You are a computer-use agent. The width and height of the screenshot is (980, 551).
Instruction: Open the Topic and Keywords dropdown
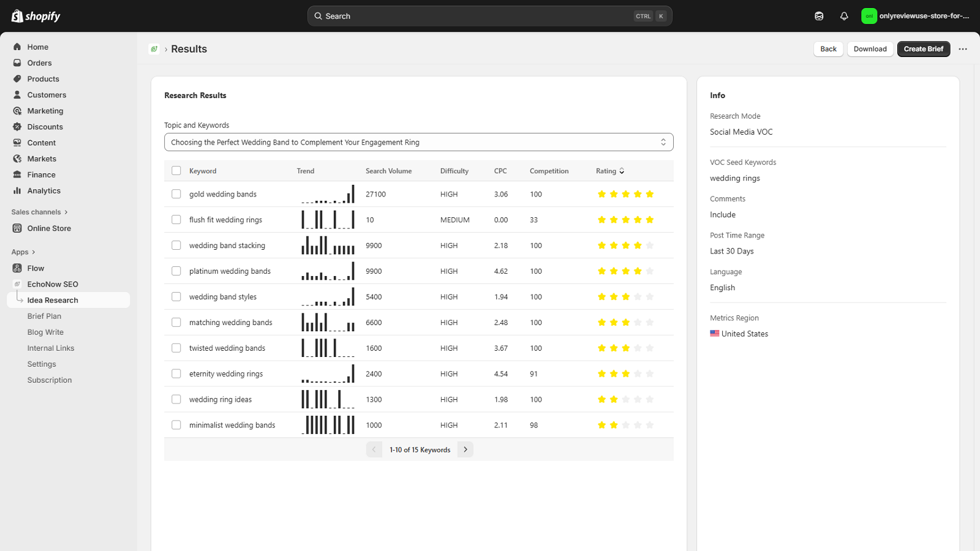[418, 142]
